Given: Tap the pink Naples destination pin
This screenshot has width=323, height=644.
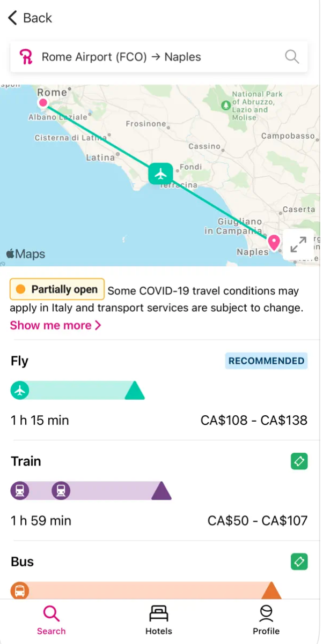Looking at the screenshot, I should tap(274, 242).
